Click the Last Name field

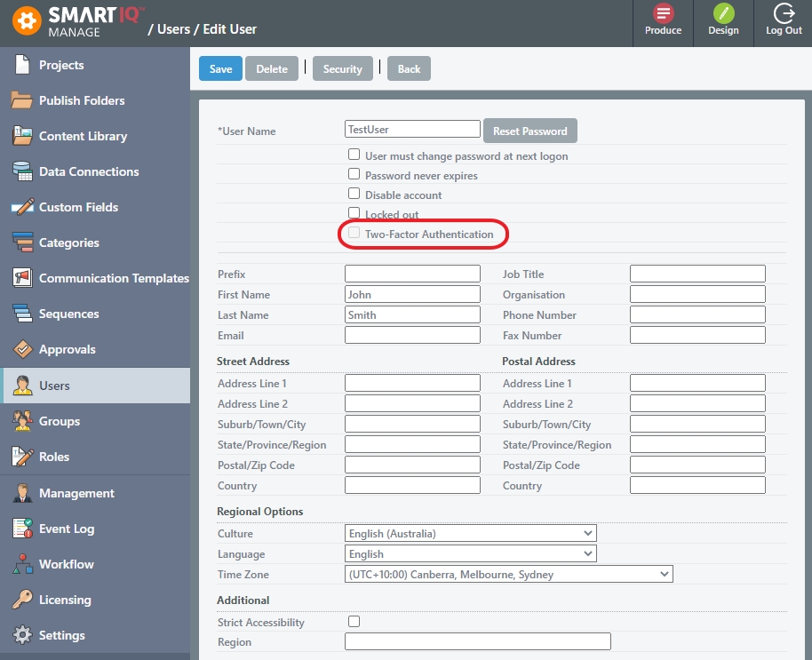point(412,314)
